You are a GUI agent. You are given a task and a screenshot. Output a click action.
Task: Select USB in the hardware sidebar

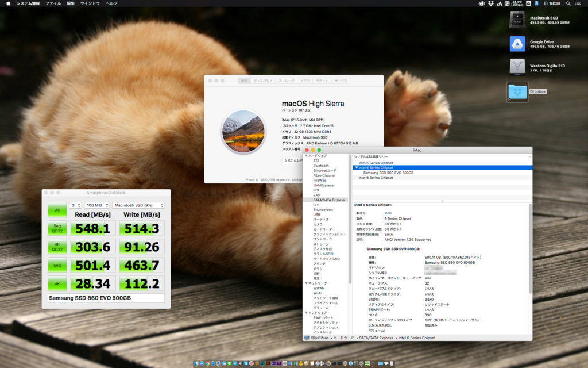coord(316,215)
